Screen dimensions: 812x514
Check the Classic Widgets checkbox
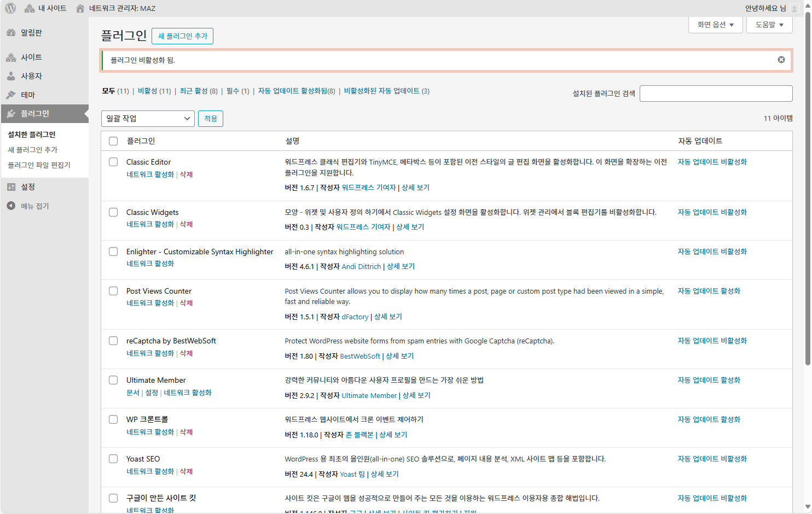coord(113,212)
